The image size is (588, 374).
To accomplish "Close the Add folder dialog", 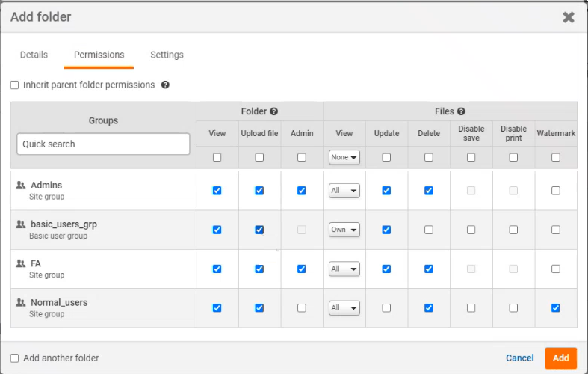I will (569, 17).
